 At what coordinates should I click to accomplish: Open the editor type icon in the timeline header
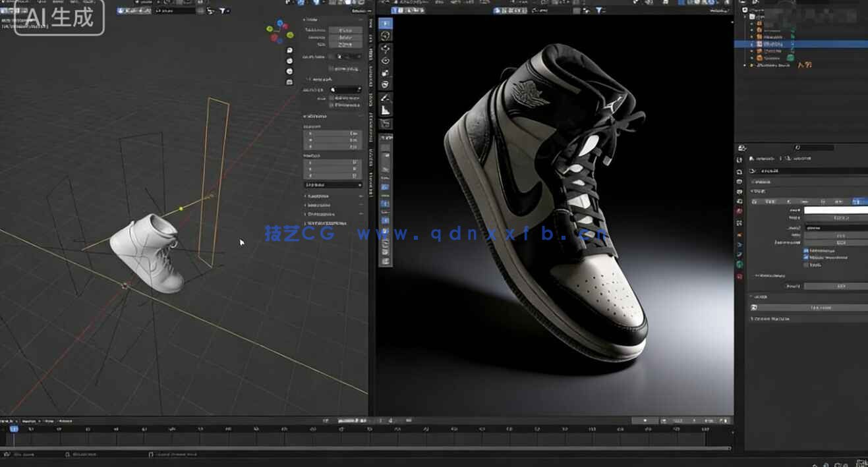point(7,420)
